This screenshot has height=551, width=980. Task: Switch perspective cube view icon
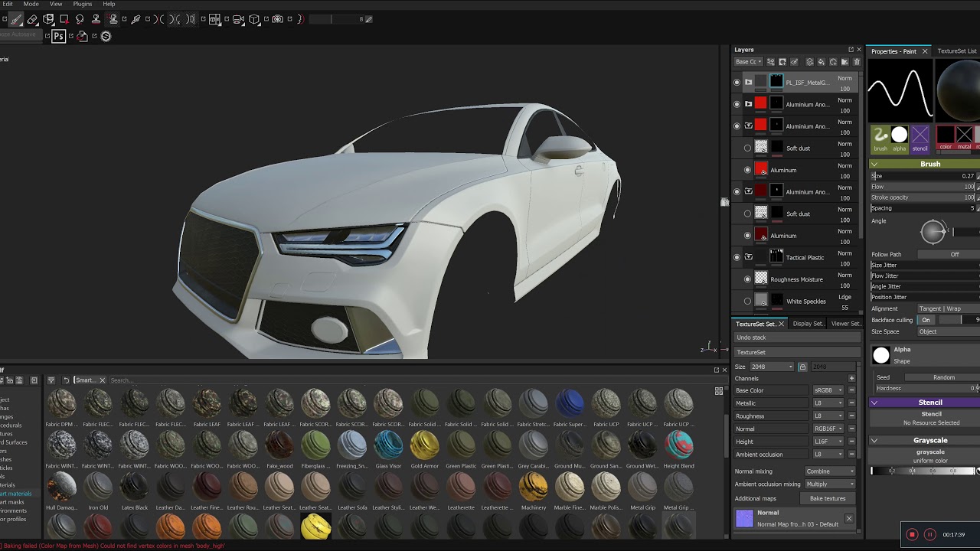254,19
